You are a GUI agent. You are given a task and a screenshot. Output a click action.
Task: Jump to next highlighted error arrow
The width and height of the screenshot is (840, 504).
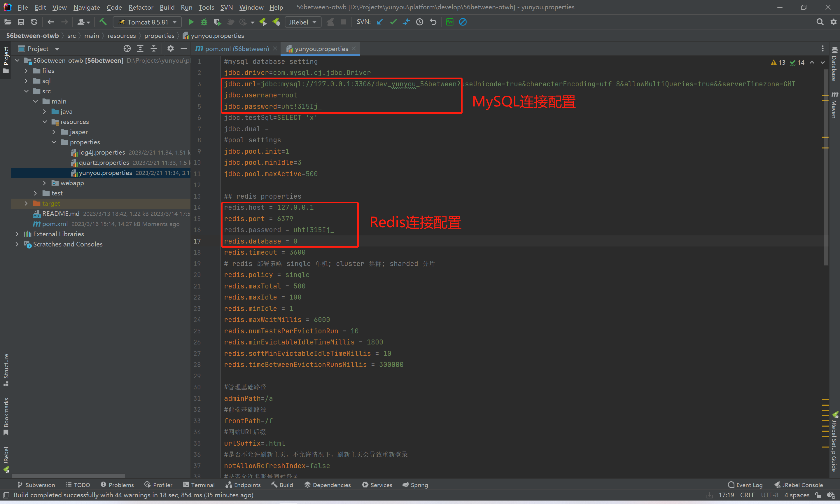[822, 62]
